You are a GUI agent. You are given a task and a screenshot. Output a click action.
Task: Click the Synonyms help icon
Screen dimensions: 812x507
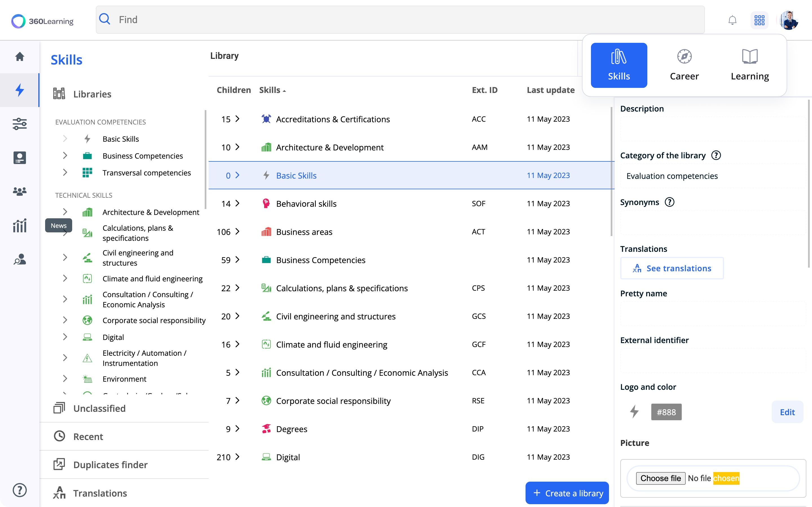[669, 202]
